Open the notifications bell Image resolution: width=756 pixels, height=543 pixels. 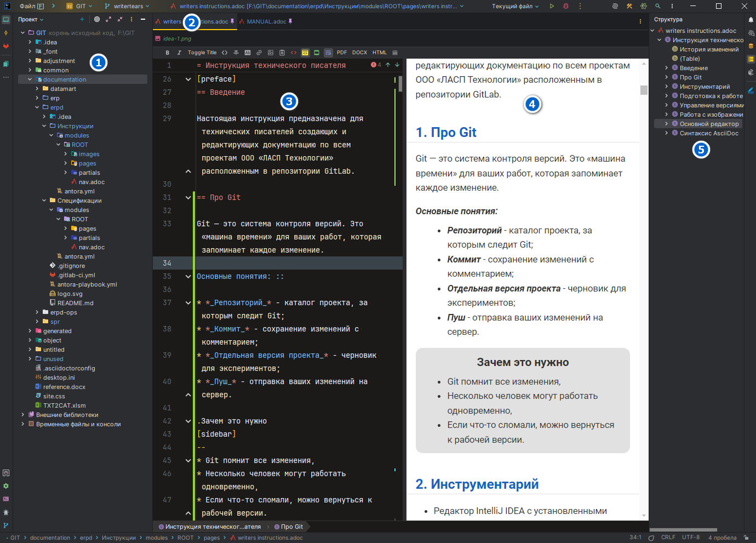point(751,20)
